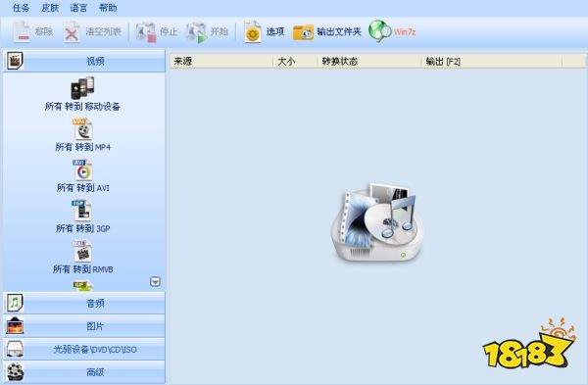Click the 开始 start icon

tap(197, 32)
